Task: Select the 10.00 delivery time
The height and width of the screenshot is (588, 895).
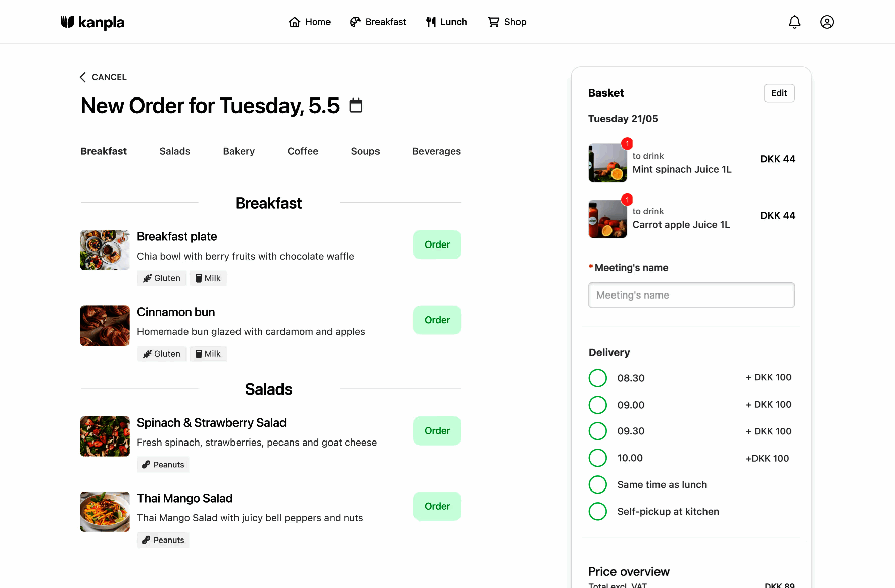Action: point(598,458)
